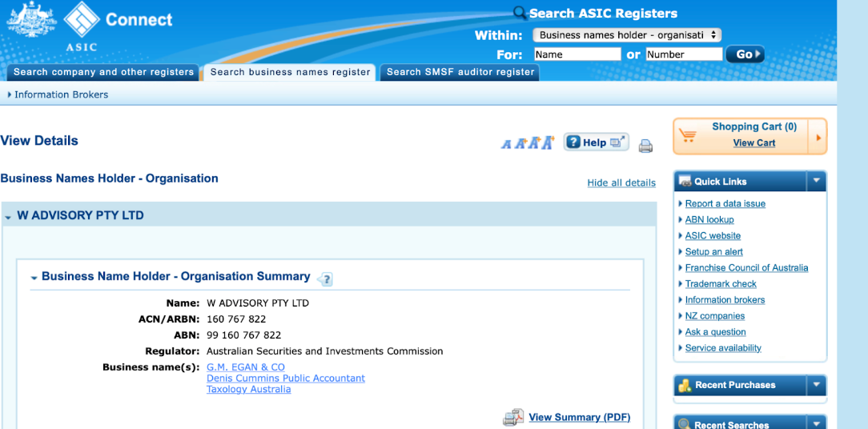Select the second font size icon
Viewport: 868px width, 429px height.
tap(520, 144)
